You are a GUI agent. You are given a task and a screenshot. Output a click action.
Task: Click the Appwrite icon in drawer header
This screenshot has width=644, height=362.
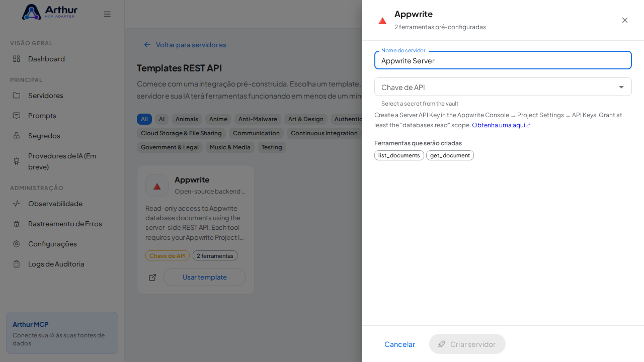click(x=382, y=21)
